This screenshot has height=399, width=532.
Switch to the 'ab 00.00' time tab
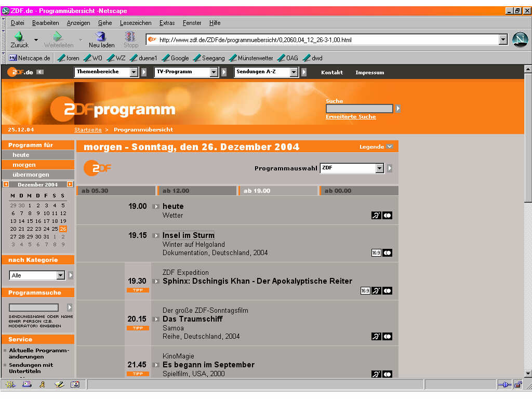[359, 191]
